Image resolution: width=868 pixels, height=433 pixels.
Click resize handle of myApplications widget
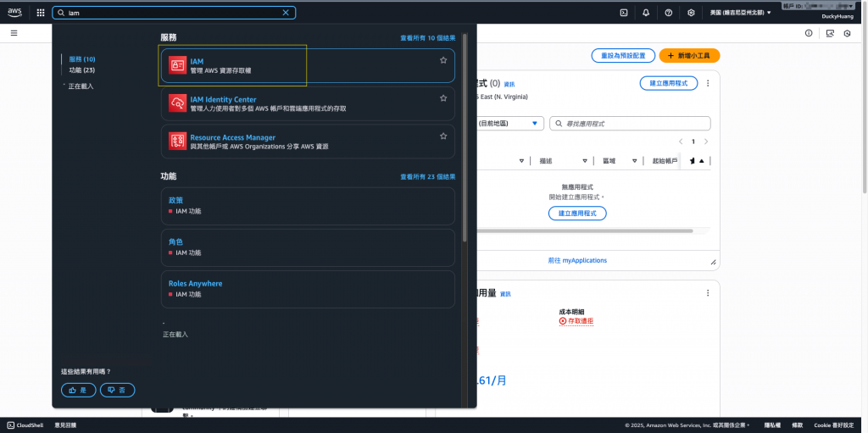(713, 262)
